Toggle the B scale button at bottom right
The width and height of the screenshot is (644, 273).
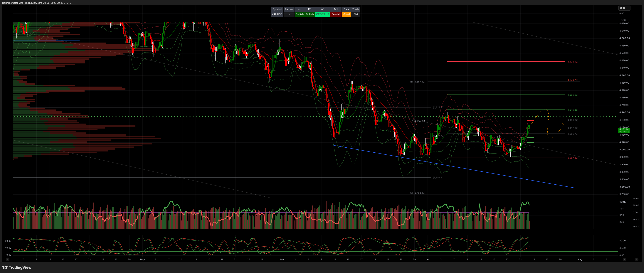636,259
